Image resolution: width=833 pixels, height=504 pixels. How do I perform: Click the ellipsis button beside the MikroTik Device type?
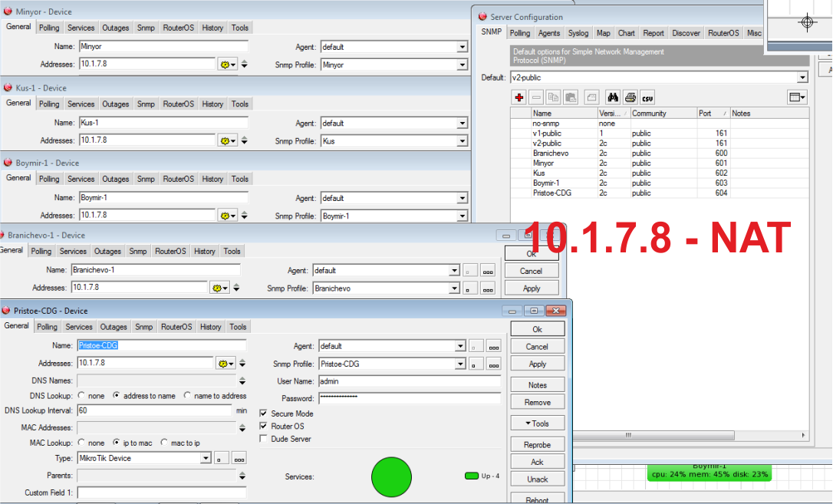tap(239, 458)
